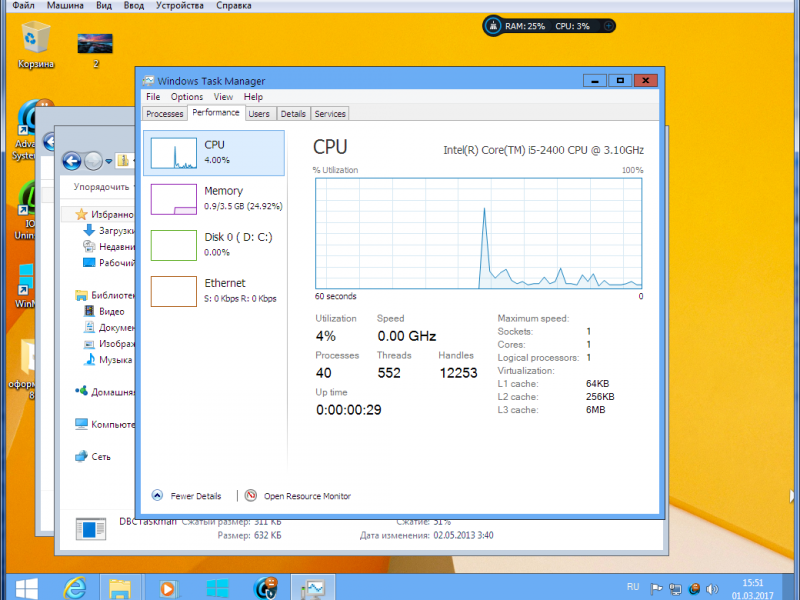Select the Ethernet mini graph thumbnail
800x600 pixels.
(174, 291)
